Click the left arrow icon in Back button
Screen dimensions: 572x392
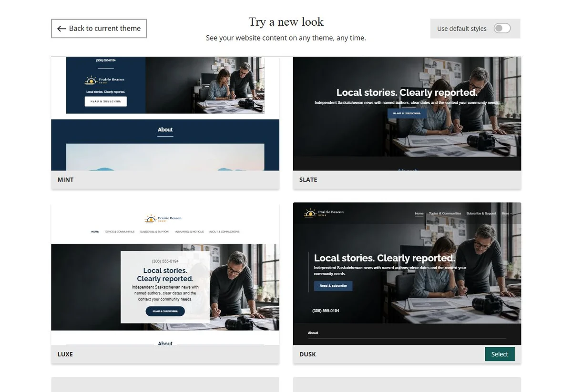(x=61, y=29)
